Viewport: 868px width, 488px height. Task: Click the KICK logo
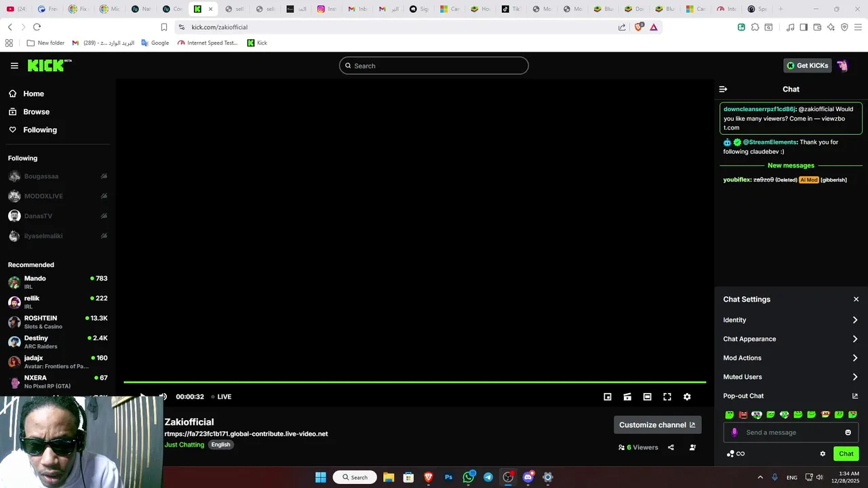click(49, 66)
